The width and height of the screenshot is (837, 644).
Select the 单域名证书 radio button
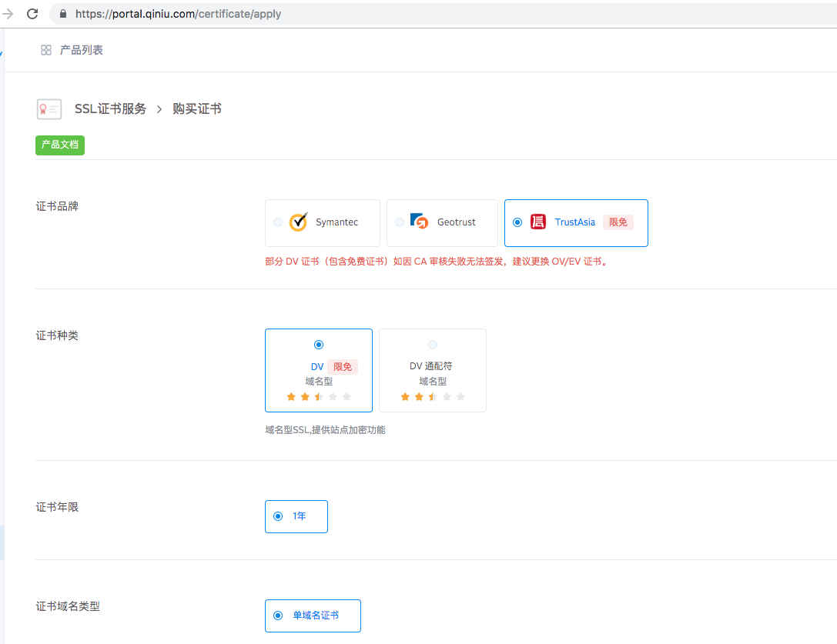point(278,616)
